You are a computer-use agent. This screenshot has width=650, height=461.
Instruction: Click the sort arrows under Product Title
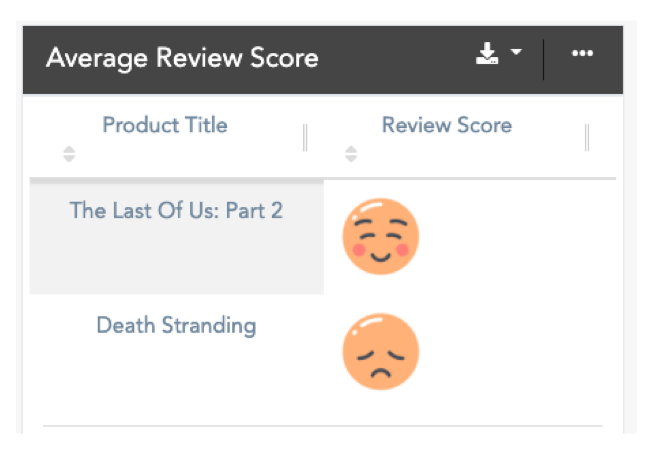pos(69,154)
